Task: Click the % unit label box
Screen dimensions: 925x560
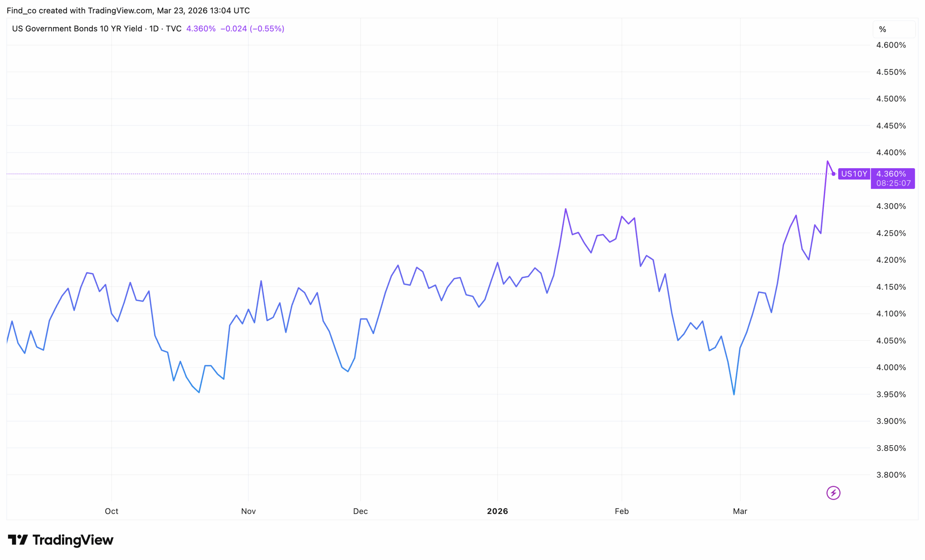Action: pos(894,29)
